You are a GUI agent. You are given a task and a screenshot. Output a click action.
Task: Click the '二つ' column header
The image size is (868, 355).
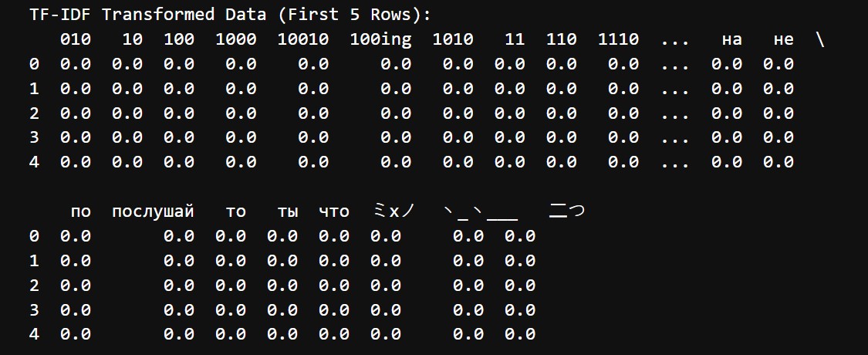click(x=567, y=211)
